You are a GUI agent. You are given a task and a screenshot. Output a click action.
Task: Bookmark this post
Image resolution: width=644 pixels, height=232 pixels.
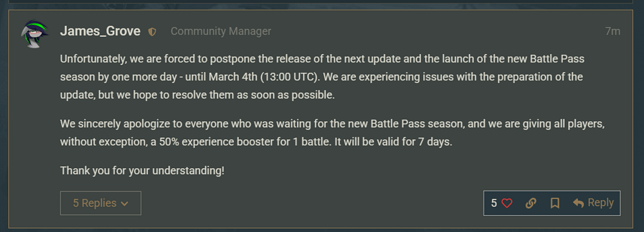point(555,203)
